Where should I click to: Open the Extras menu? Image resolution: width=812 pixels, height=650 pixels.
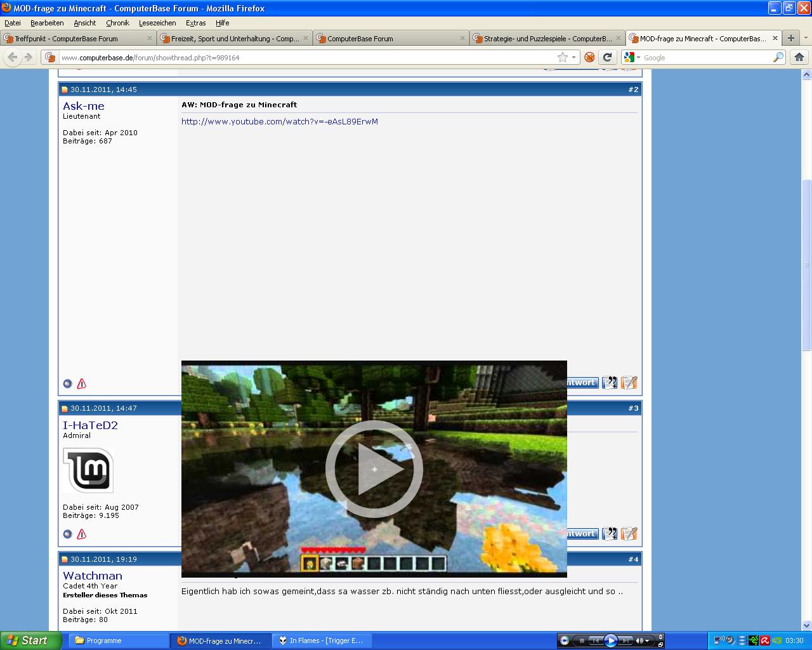pyautogui.click(x=196, y=23)
